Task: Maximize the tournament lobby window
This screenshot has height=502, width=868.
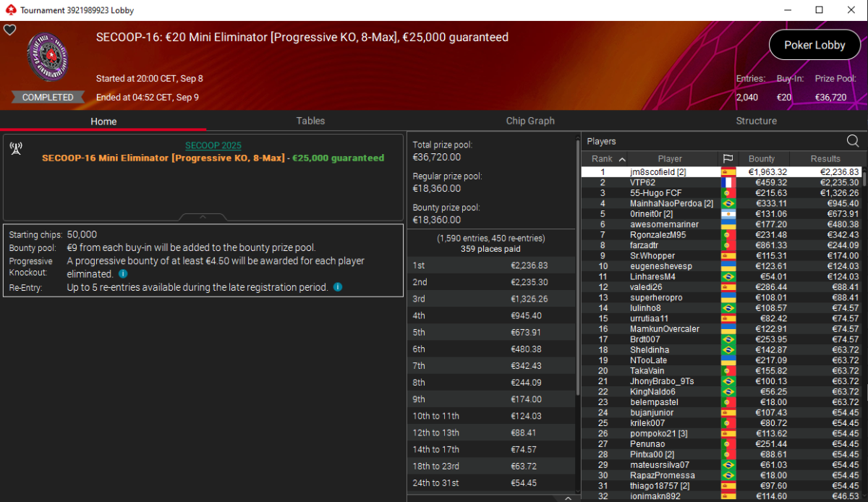Action: (x=819, y=10)
